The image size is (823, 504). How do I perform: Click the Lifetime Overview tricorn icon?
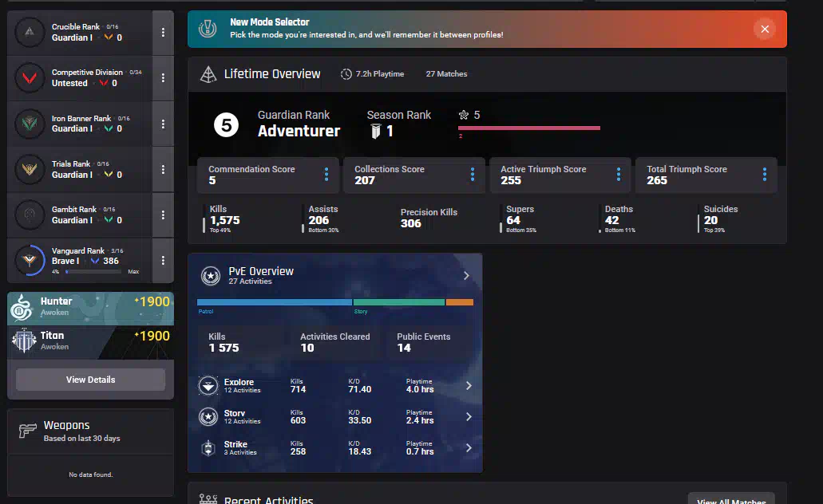click(208, 74)
